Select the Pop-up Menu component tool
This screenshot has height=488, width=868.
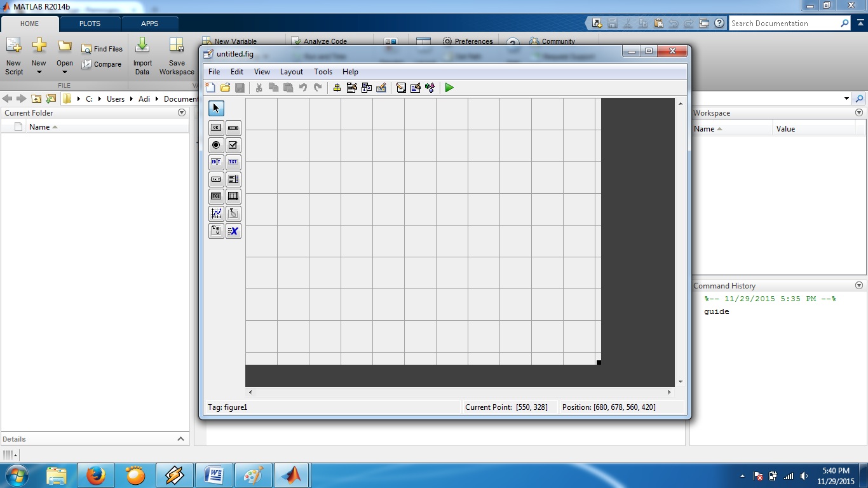216,179
